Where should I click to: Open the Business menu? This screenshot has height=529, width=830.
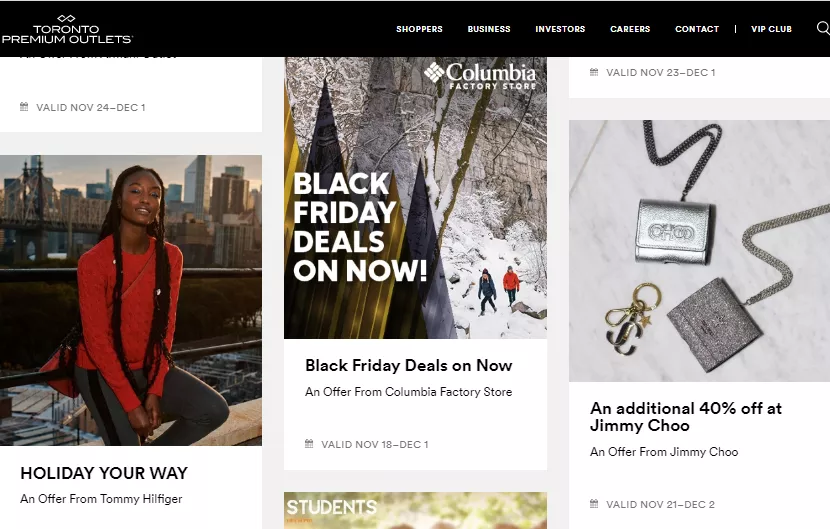click(489, 29)
